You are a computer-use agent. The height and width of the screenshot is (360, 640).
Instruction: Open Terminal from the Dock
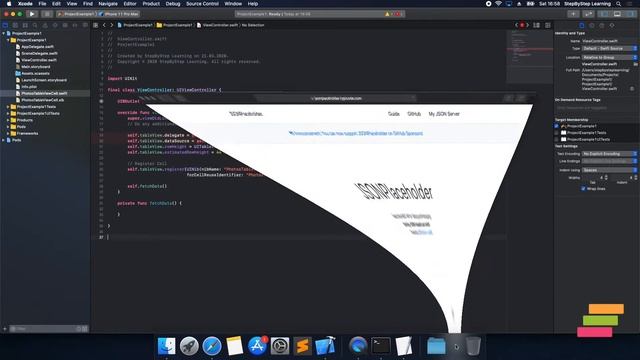[381, 346]
